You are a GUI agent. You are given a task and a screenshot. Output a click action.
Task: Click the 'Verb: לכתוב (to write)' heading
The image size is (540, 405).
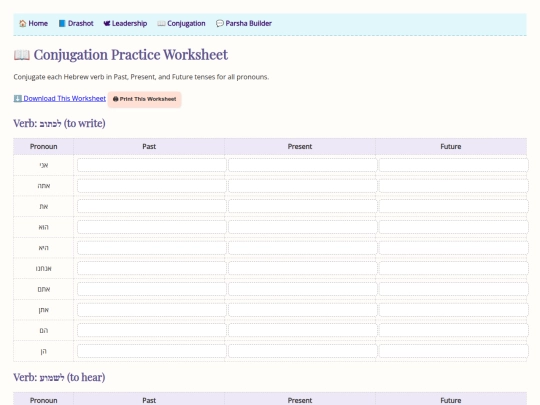(x=59, y=123)
